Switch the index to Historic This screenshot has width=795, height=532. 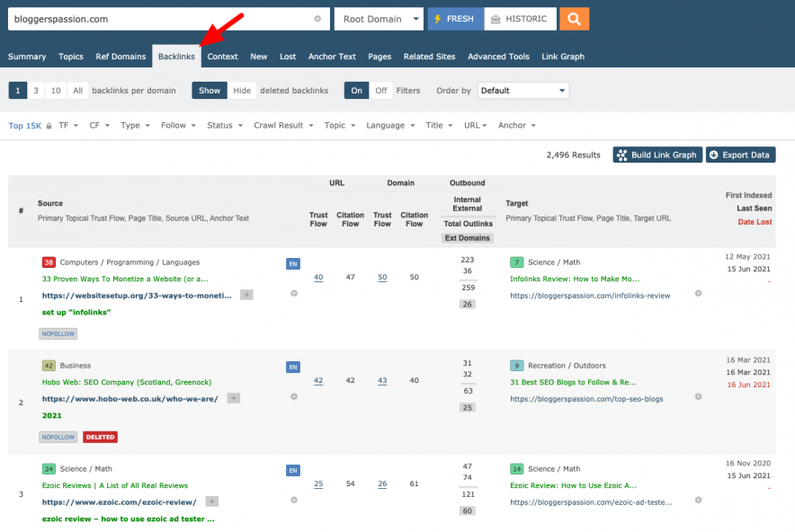point(521,18)
